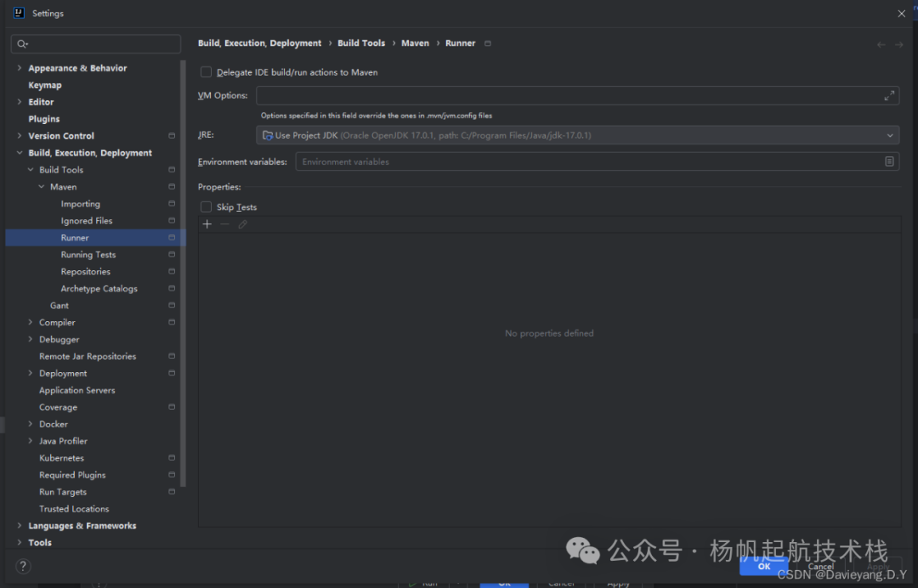Click the Cancel button
Viewport: 918px width, 588px height.
[820, 567]
